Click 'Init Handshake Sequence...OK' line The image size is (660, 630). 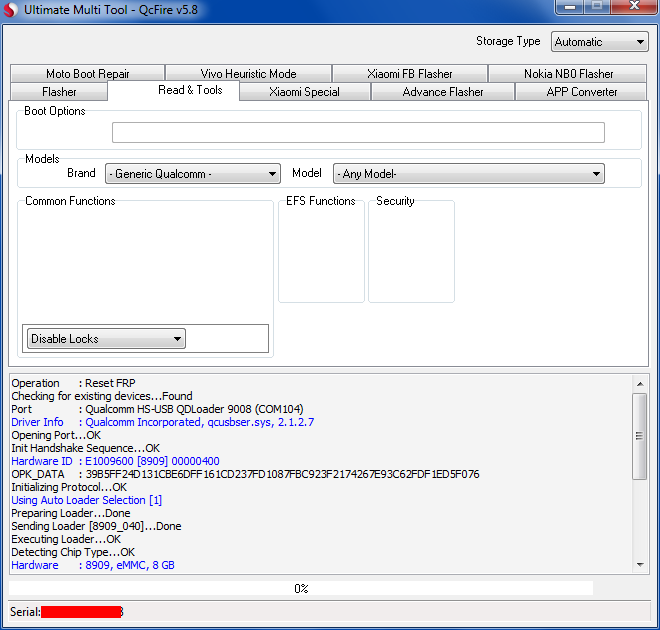[86, 448]
